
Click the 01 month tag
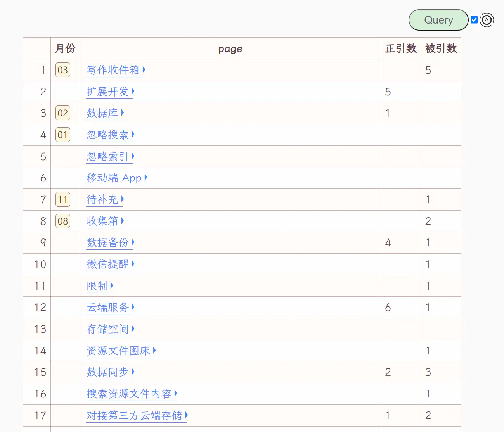click(63, 135)
